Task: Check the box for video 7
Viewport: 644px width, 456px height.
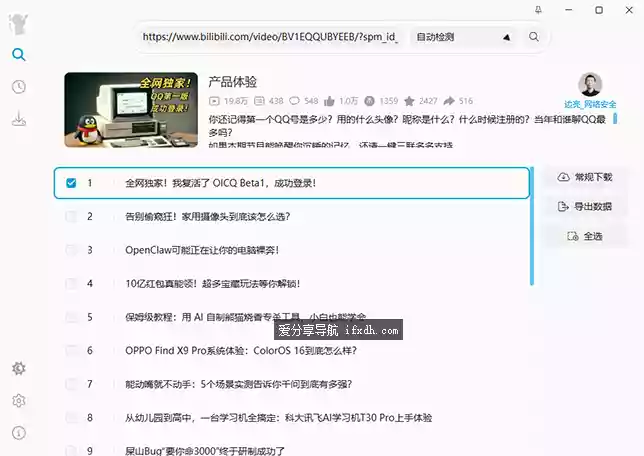Action: click(71, 384)
